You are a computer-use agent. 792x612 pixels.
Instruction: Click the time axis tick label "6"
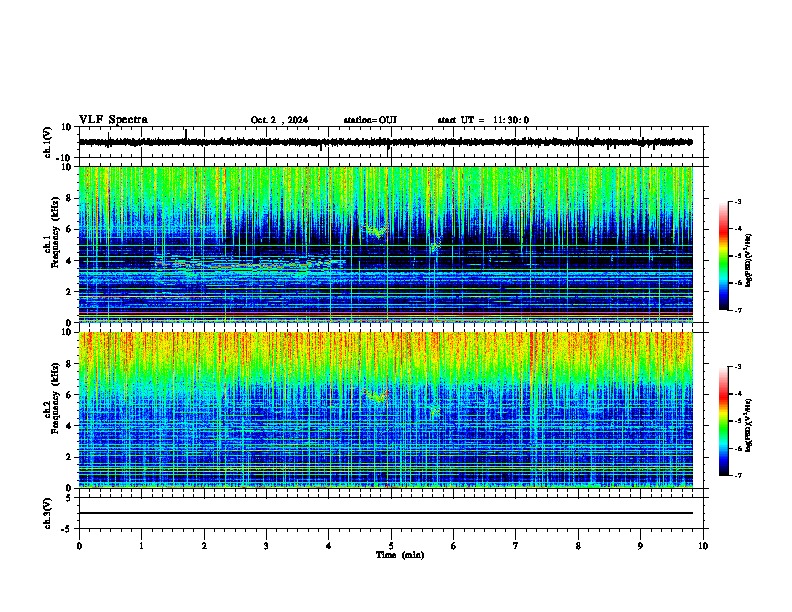[x=454, y=546]
